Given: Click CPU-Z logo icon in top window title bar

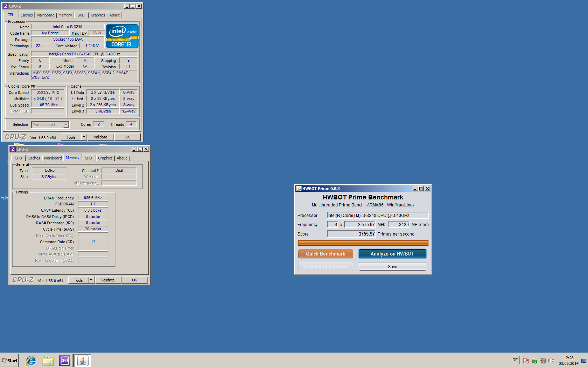Looking at the screenshot, I should (5, 6).
